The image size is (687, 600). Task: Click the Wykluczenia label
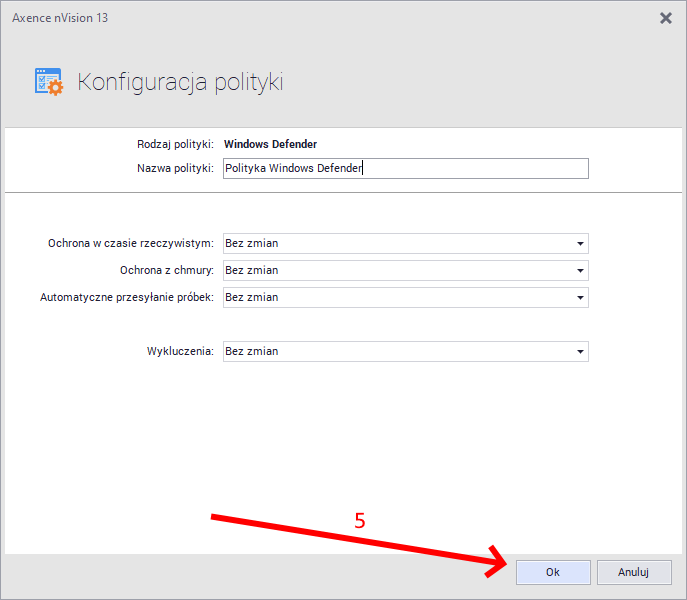180,351
